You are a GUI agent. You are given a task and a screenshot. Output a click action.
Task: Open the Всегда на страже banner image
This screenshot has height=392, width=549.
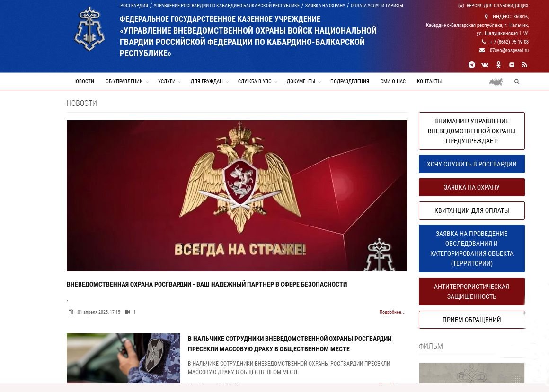(237, 196)
